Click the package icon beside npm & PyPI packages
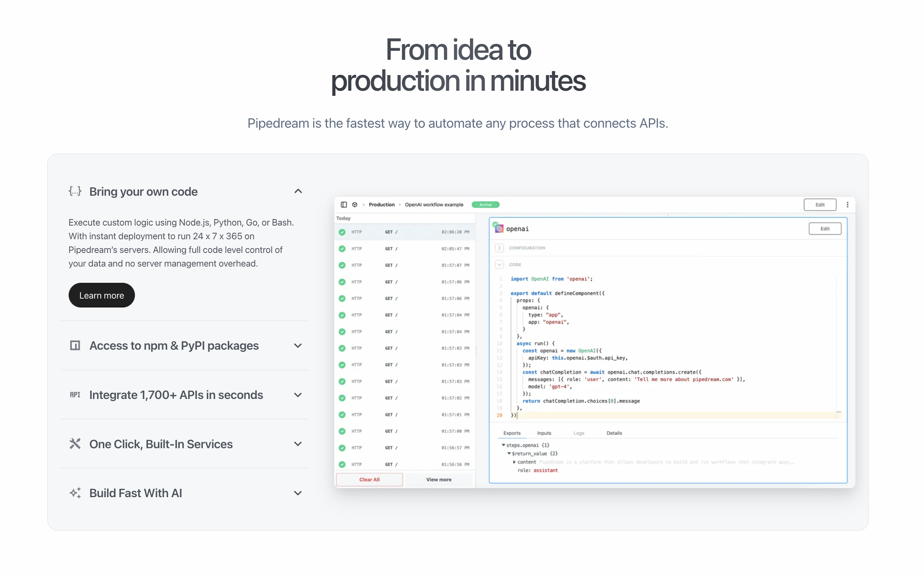The height and width of the screenshot is (577, 924). click(75, 345)
